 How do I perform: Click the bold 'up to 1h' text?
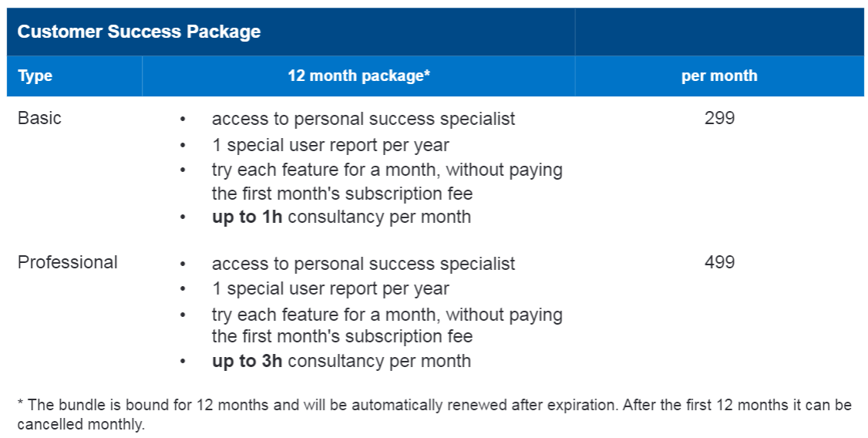(247, 217)
